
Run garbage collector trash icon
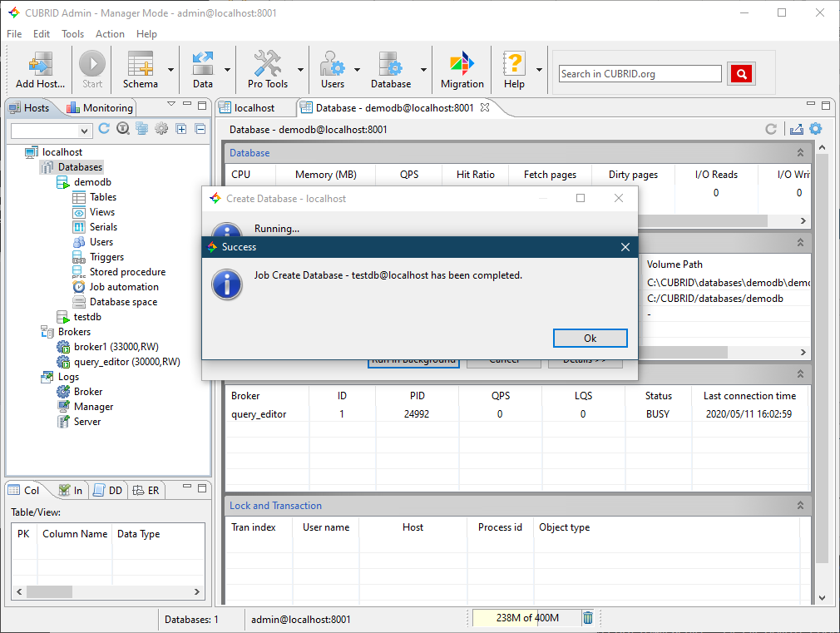pos(588,618)
